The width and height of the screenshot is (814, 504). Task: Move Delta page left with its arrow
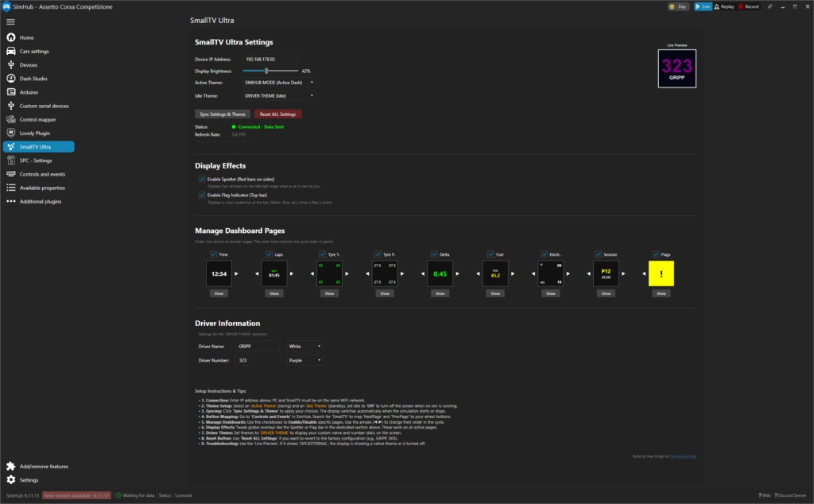pos(423,273)
